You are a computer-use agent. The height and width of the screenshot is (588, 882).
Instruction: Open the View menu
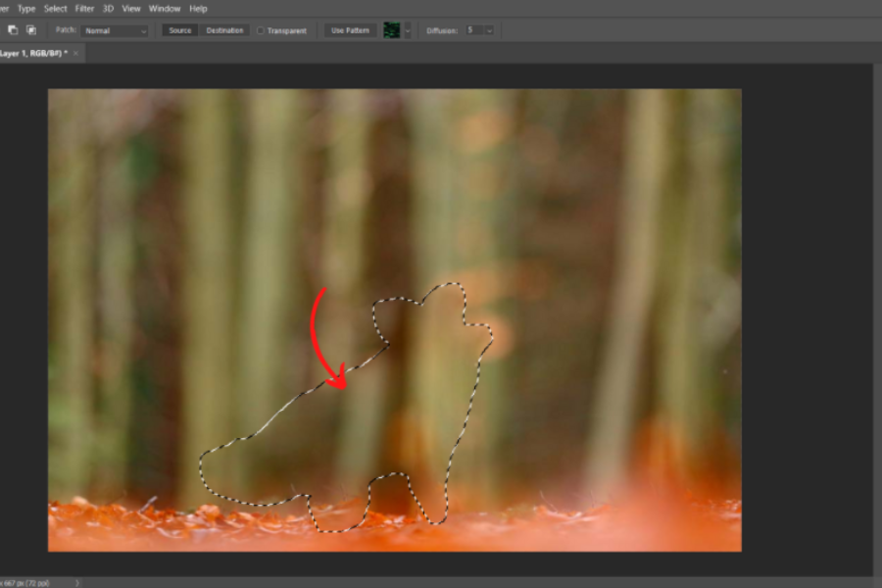pos(130,8)
